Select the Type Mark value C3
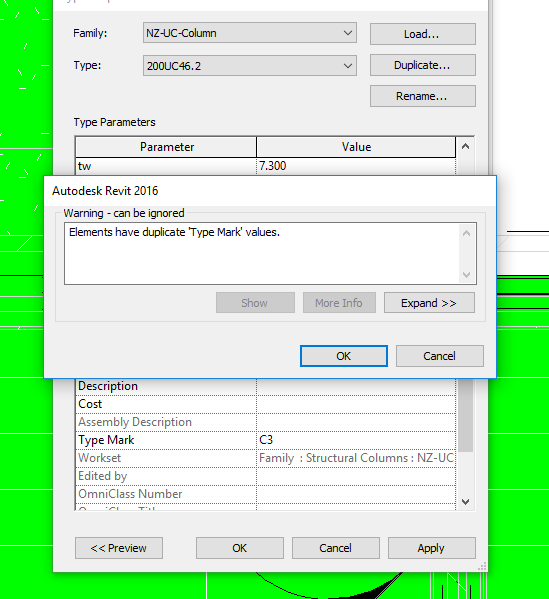Viewport: 549px width, 599px height. click(356, 440)
